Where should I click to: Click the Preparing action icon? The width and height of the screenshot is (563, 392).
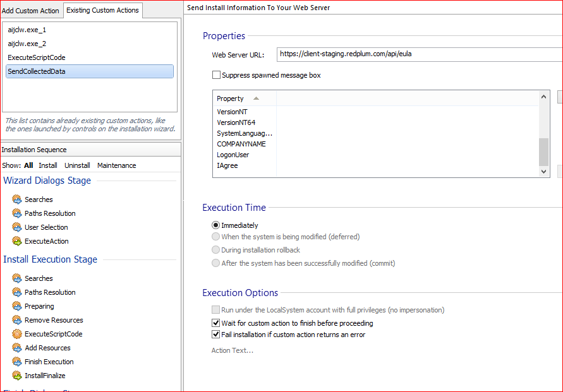tap(16, 306)
